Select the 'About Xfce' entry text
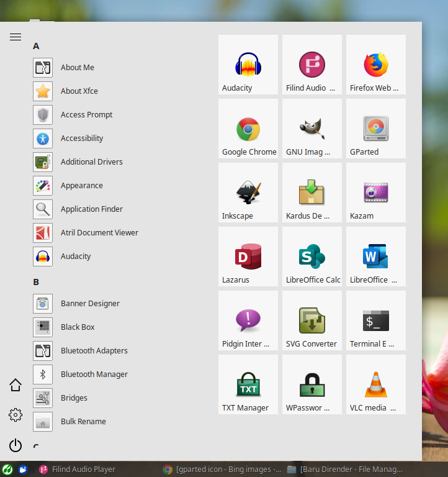The height and width of the screenshot is (477, 448). pyautogui.click(x=79, y=91)
